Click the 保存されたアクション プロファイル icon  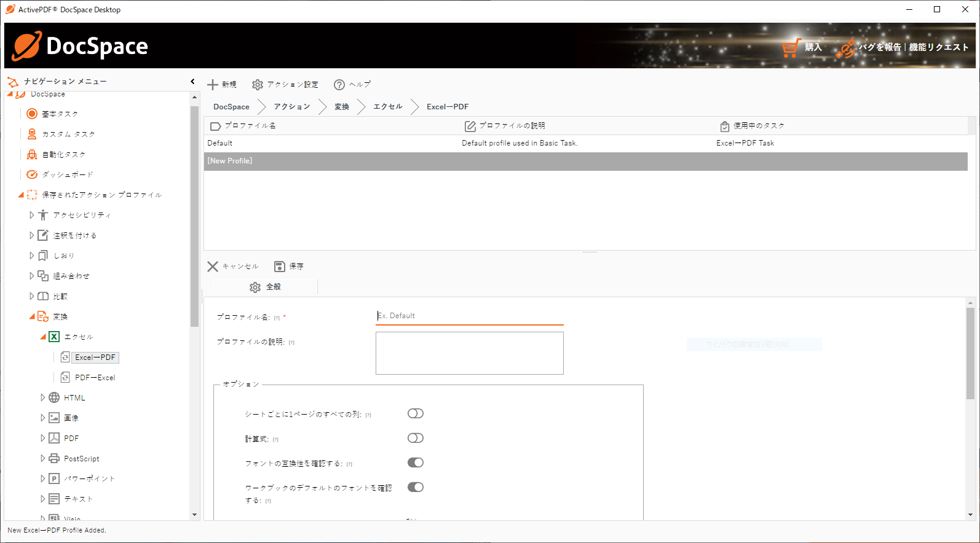pyautogui.click(x=32, y=195)
